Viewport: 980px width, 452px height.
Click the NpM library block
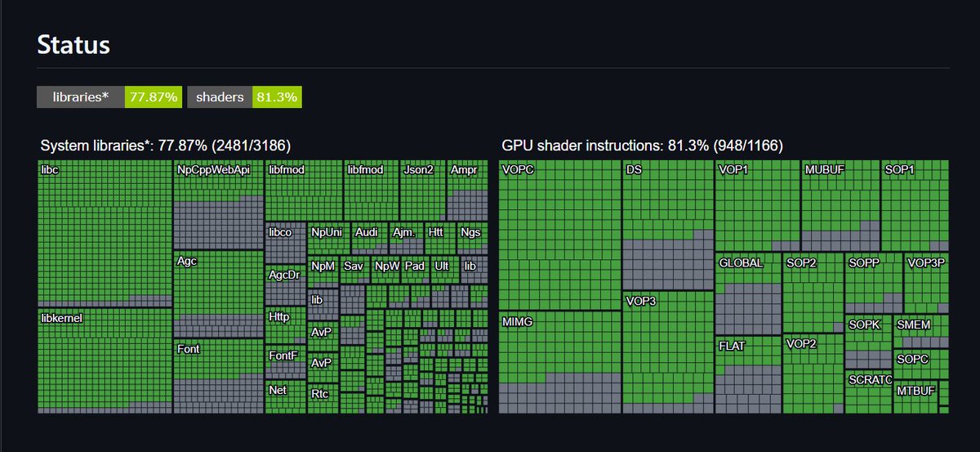click(323, 271)
